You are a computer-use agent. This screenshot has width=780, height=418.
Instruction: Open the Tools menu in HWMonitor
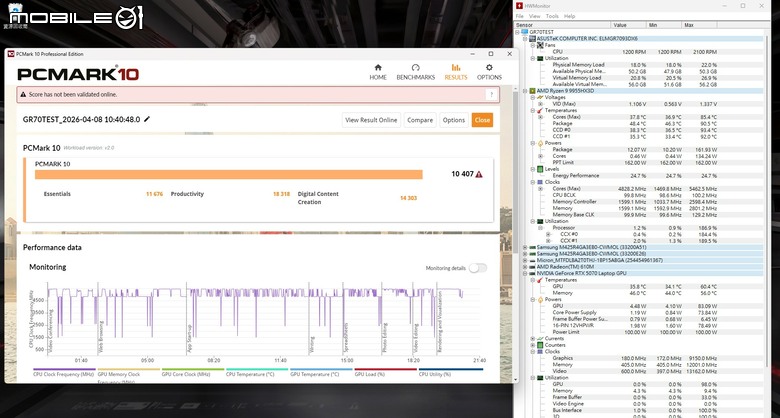(x=552, y=16)
